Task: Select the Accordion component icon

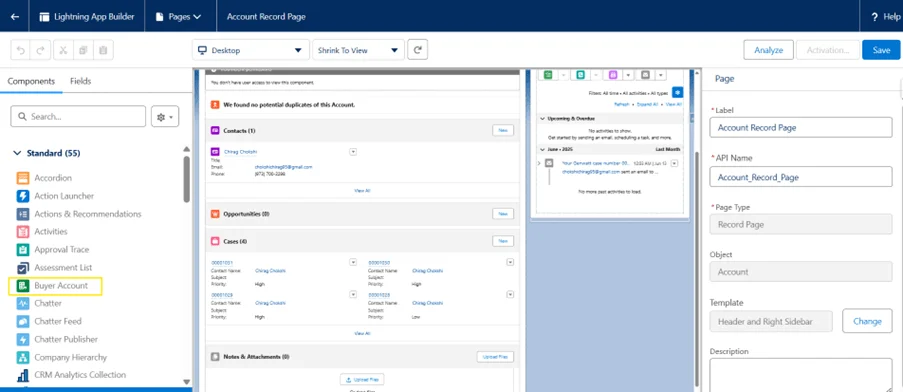Action: click(x=23, y=178)
